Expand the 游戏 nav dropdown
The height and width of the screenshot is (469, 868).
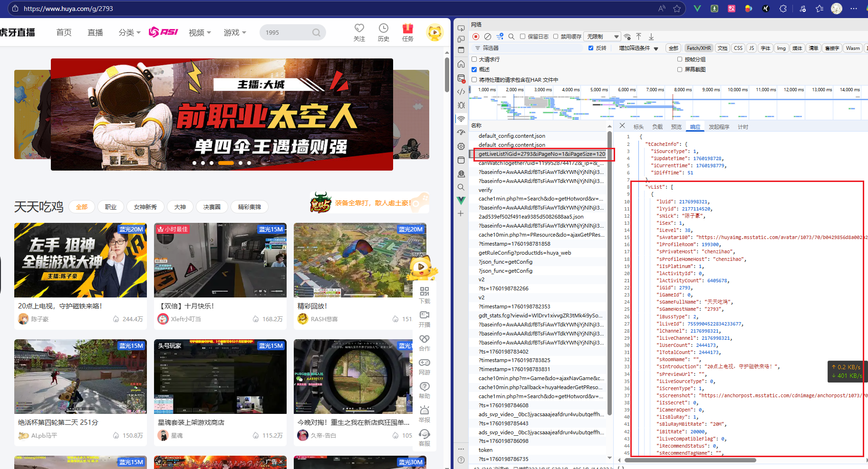point(235,32)
